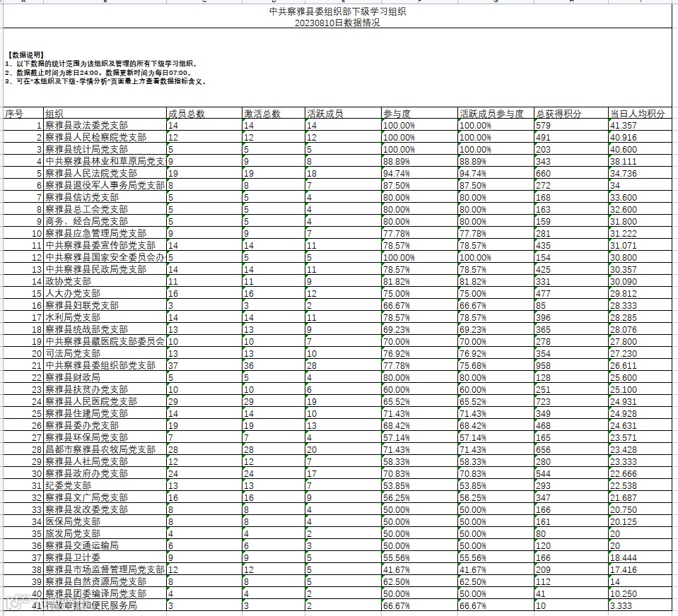Viewport: 678px width, 616px height.
Task: Select the cell 水利局党支部
Action: coord(105,317)
